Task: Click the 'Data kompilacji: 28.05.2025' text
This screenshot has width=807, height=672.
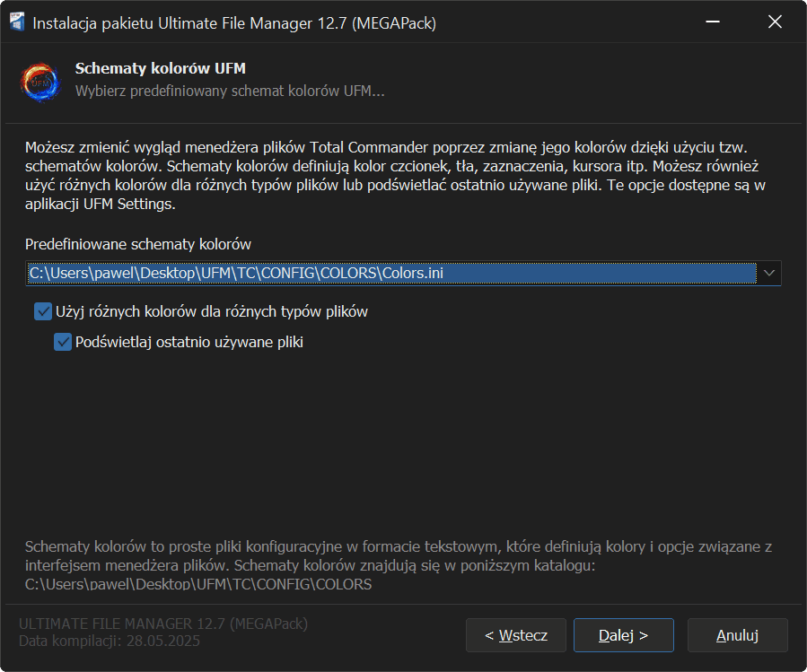Action: [110, 641]
